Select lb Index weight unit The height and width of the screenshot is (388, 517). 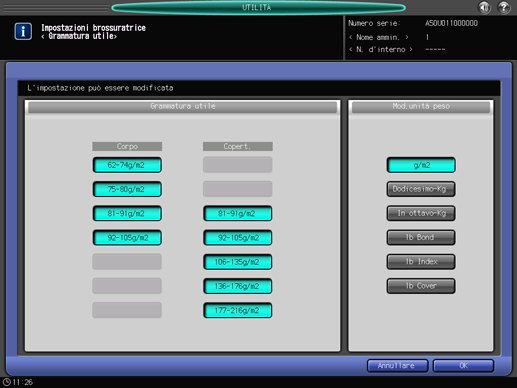pyautogui.click(x=421, y=262)
